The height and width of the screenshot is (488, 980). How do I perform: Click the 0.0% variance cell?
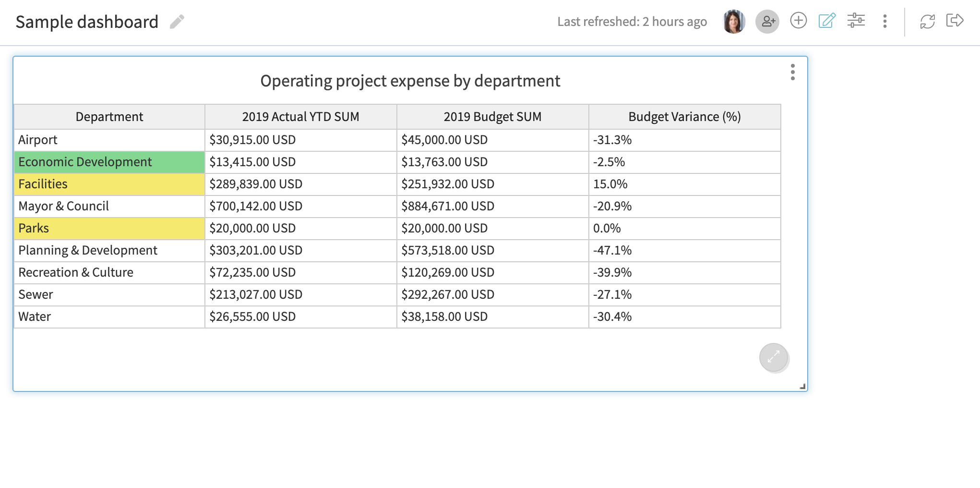[685, 228]
